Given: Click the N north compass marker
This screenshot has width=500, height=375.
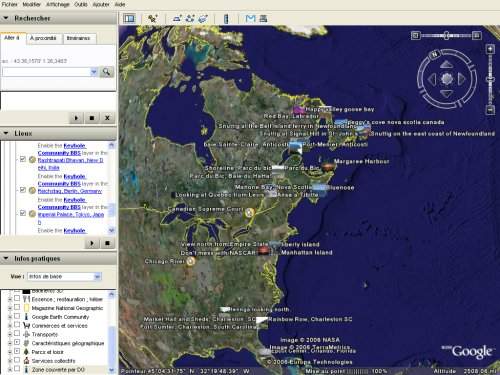Looking at the screenshot, I should point(435,54).
